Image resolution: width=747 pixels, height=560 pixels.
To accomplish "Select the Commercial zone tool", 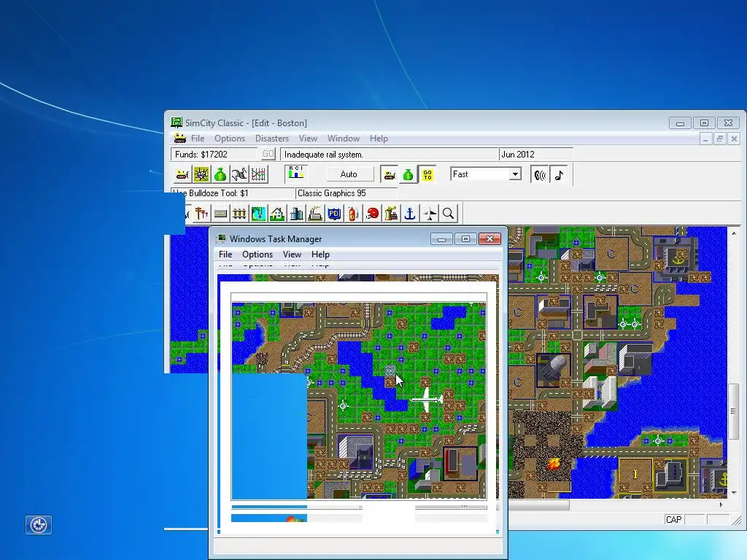I will tap(296, 214).
